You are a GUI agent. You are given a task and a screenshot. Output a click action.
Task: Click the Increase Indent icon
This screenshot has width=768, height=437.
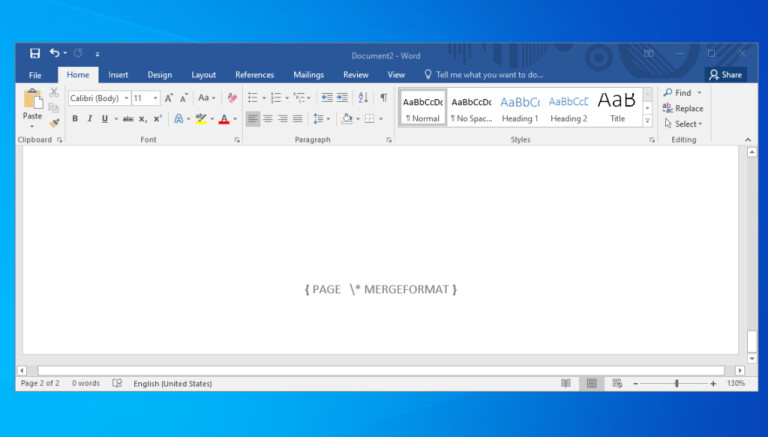click(342, 98)
